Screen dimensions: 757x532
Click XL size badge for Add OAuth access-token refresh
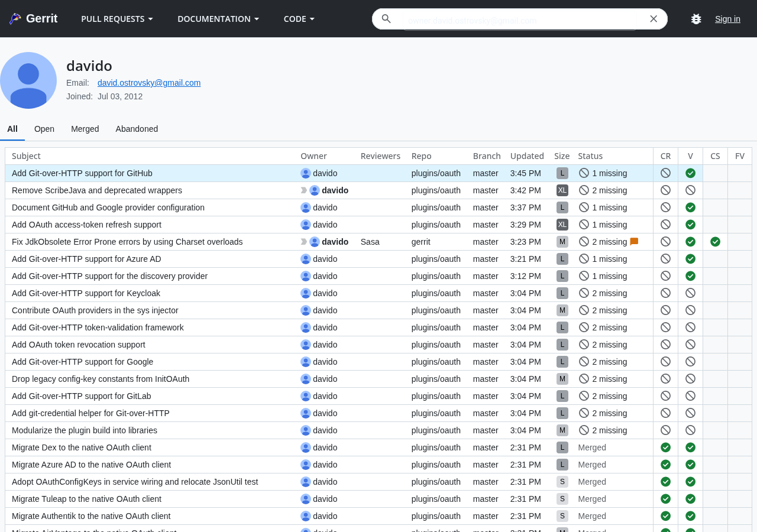point(562,225)
